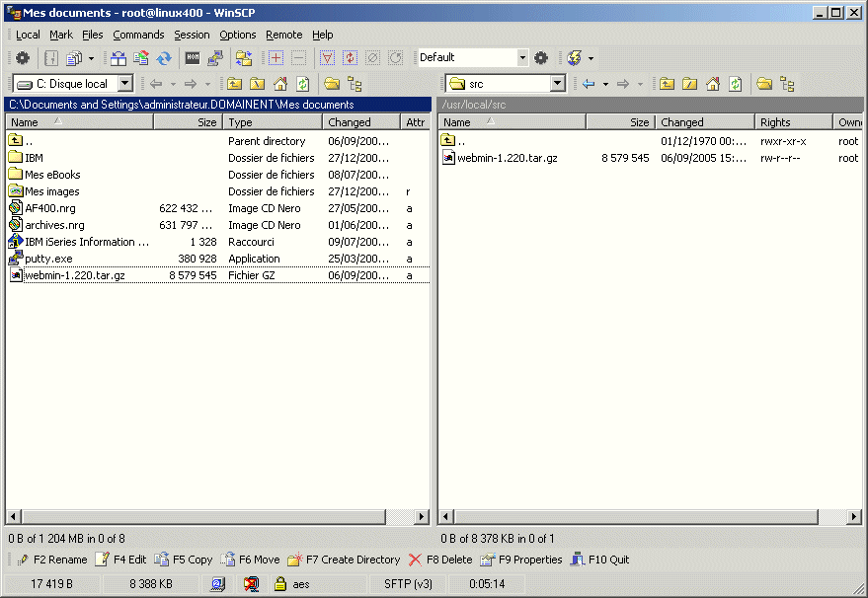Image resolution: width=868 pixels, height=598 pixels.
Task: Open the C: Disque local drive combo box
Action: (73, 84)
